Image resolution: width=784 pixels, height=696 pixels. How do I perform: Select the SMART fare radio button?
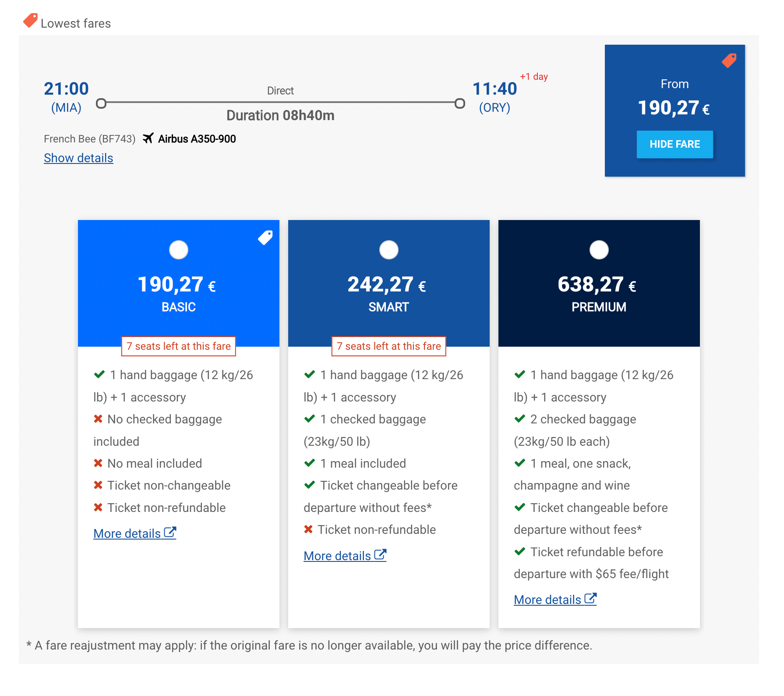tap(389, 250)
